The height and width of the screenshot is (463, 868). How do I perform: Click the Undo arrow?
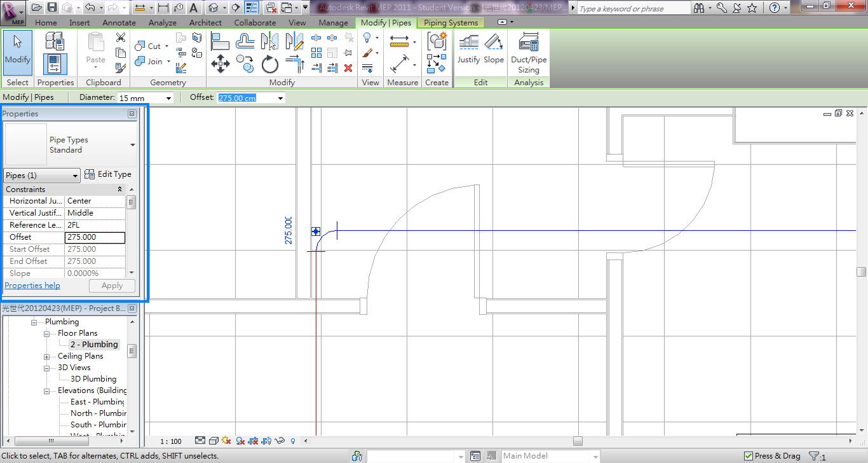click(90, 8)
